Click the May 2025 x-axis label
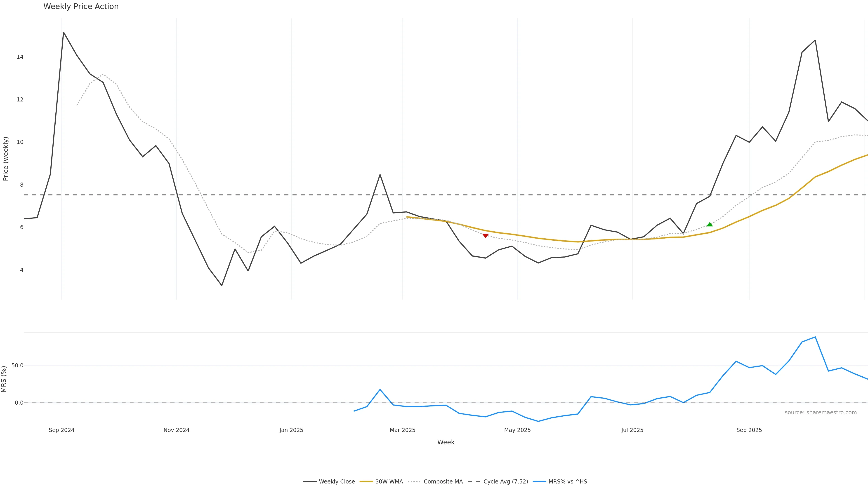868x488 pixels. pyautogui.click(x=517, y=430)
